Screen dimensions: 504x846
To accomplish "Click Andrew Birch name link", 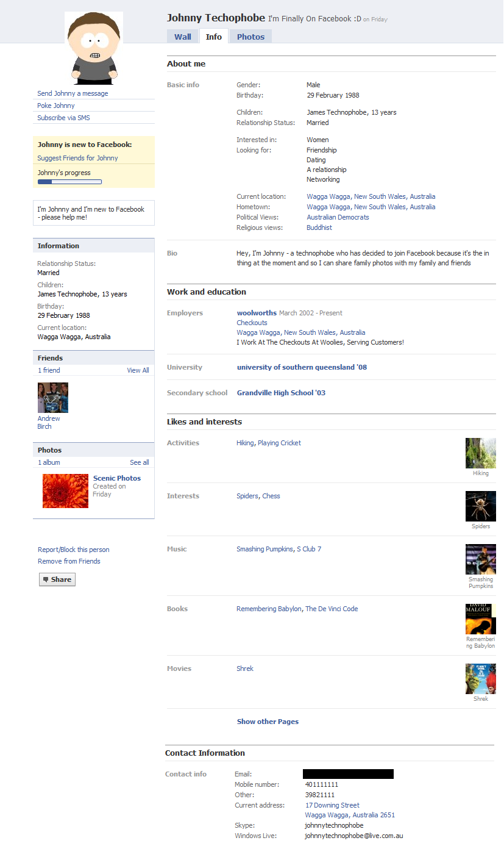I will (49, 423).
